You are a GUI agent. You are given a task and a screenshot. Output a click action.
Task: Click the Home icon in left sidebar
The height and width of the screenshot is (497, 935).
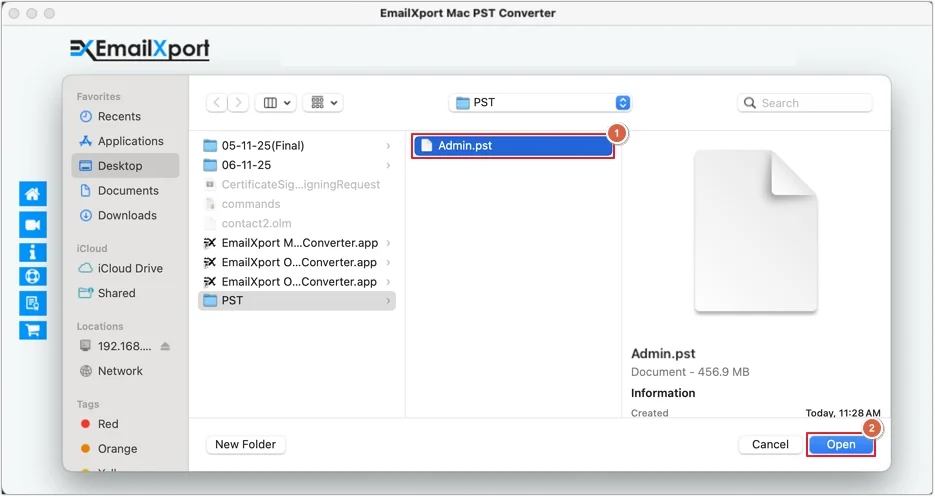[32, 194]
